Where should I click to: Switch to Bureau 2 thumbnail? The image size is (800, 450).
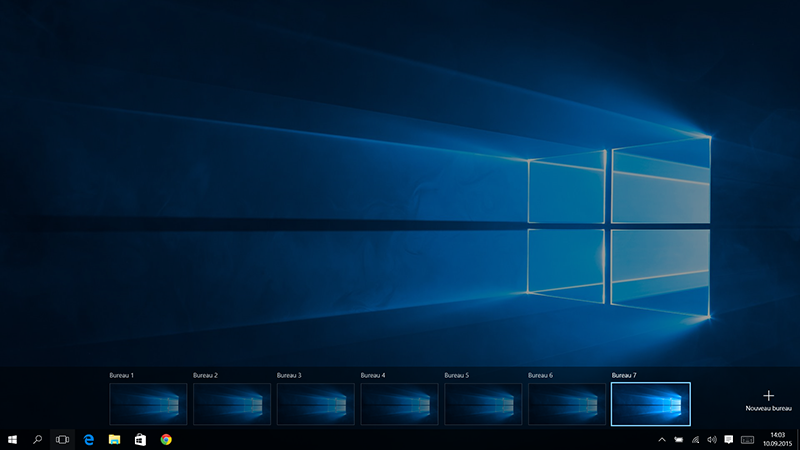click(x=232, y=404)
